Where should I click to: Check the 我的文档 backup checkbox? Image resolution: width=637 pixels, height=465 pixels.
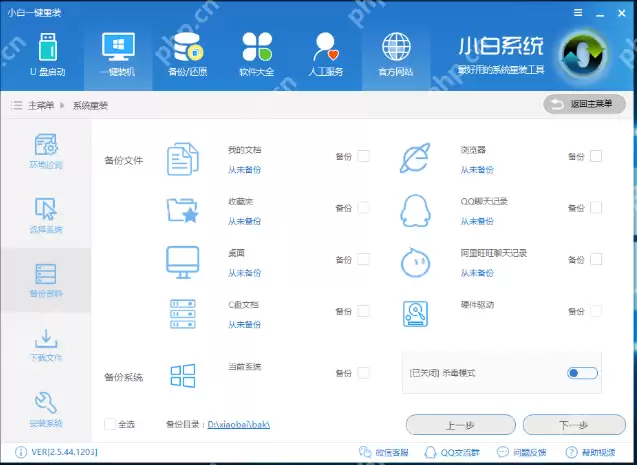364,156
